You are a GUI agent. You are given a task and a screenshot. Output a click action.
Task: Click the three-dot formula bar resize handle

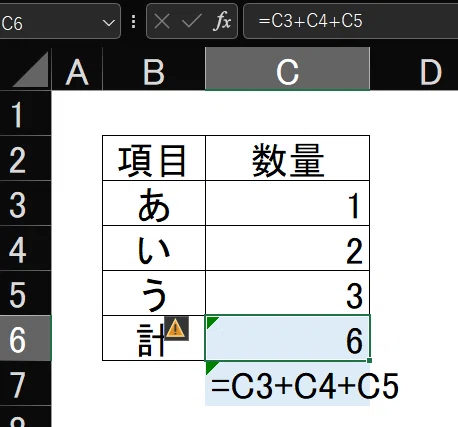point(133,22)
